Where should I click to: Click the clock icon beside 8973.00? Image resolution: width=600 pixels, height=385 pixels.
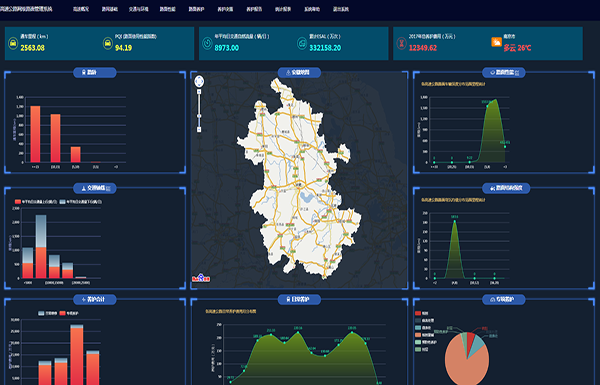click(x=207, y=43)
